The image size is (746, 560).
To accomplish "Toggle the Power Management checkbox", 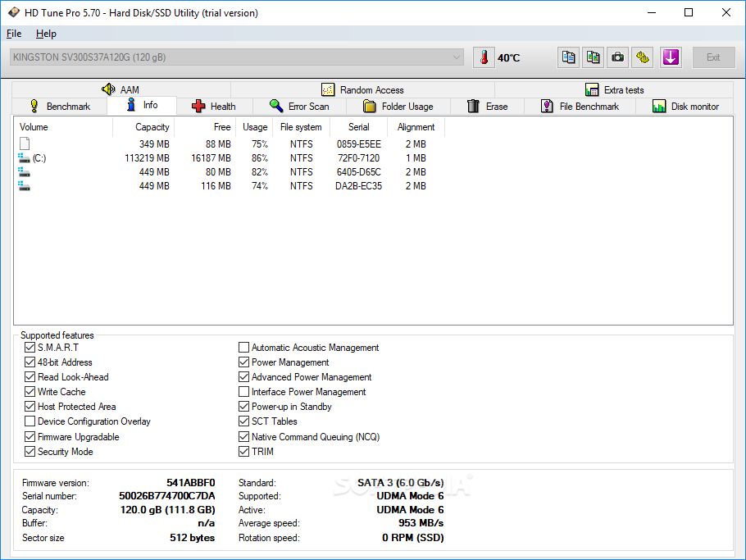I will (243, 362).
